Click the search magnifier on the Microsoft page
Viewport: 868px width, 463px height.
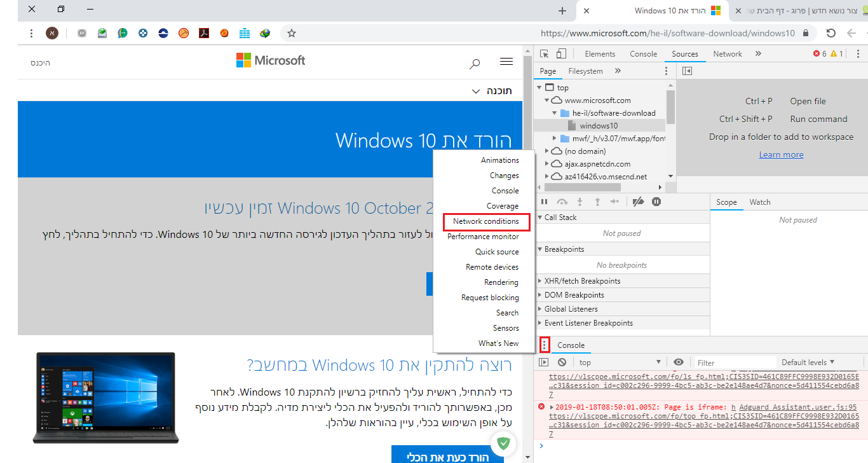click(475, 63)
